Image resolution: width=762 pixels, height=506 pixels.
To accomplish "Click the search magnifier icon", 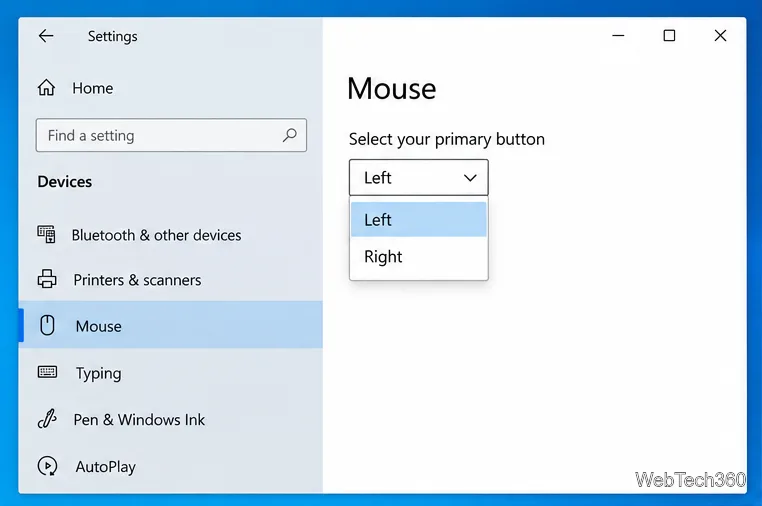I will pos(290,135).
